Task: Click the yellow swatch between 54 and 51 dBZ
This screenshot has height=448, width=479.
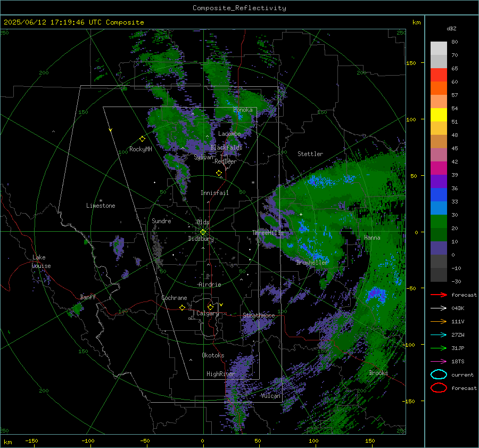Action: 439,115
